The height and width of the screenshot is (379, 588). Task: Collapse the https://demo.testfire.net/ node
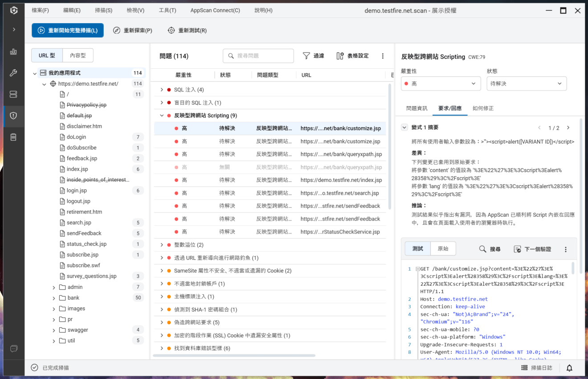pos(44,84)
